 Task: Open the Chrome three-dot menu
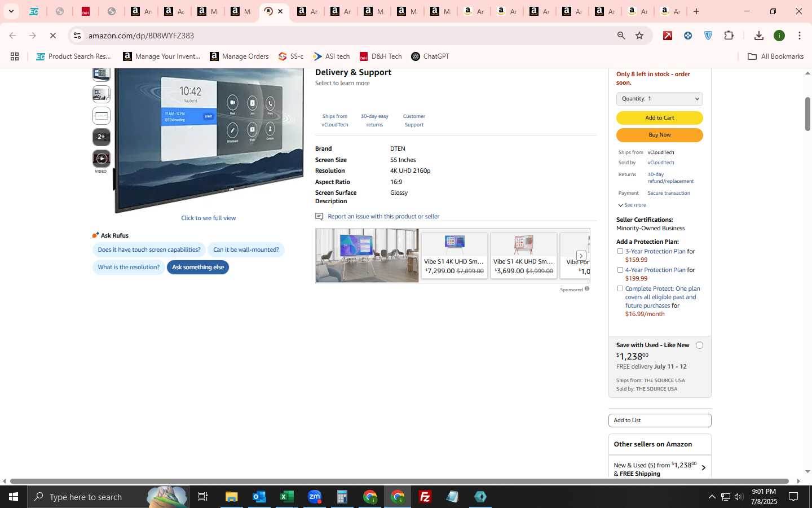pos(800,36)
